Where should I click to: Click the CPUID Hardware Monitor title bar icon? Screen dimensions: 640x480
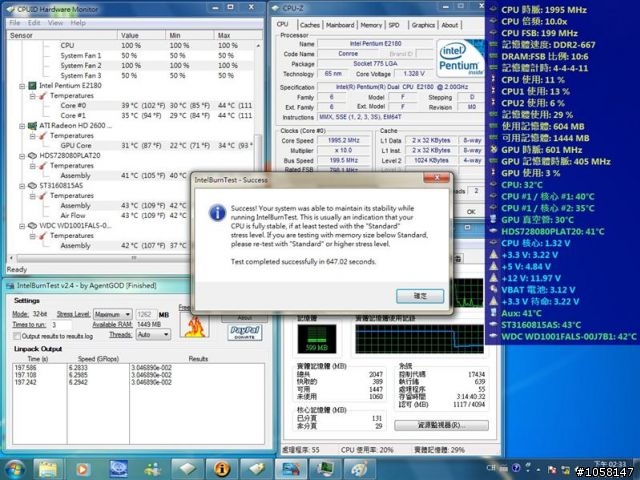(x=10, y=9)
